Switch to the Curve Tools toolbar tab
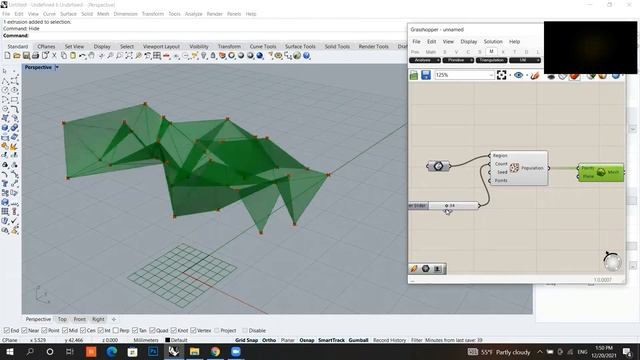The width and height of the screenshot is (640, 360). pyautogui.click(x=263, y=47)
